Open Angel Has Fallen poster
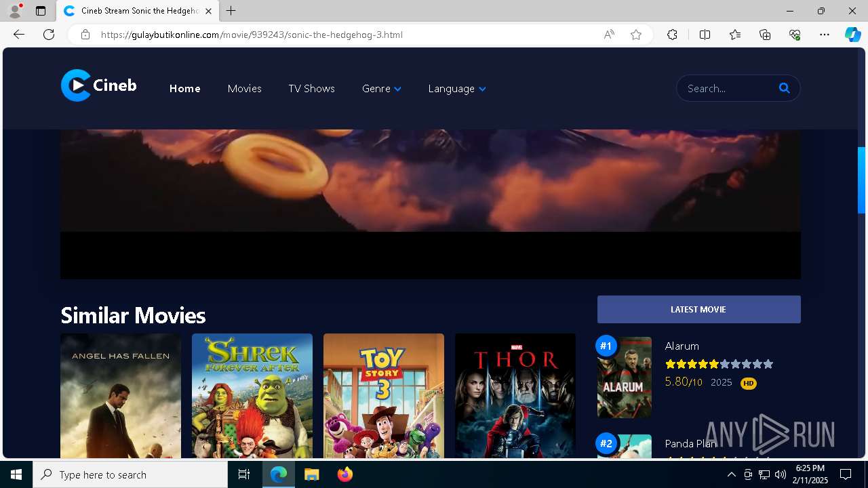868x488 pixels. (x=121, y=396)
